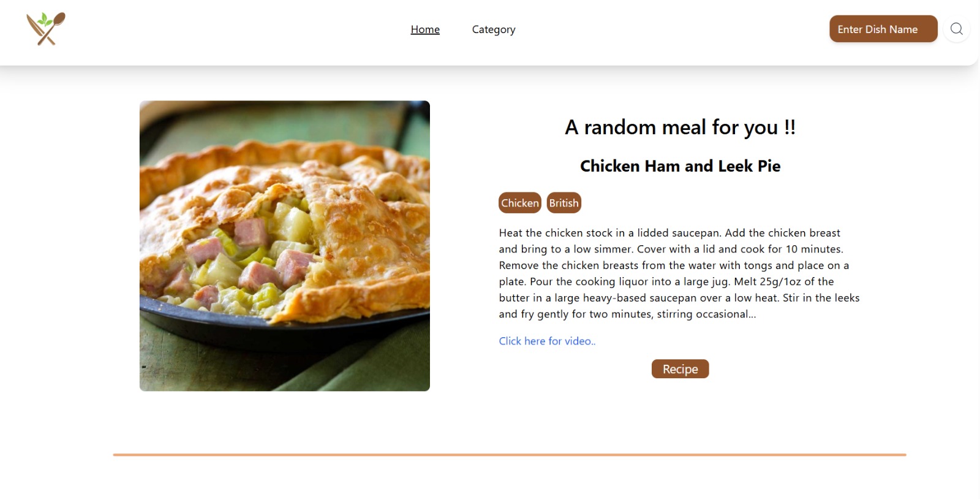Click the magnifying glass search icon
Image resolution: width=980 pixels, height=499 pixels.
click(956, 29)
